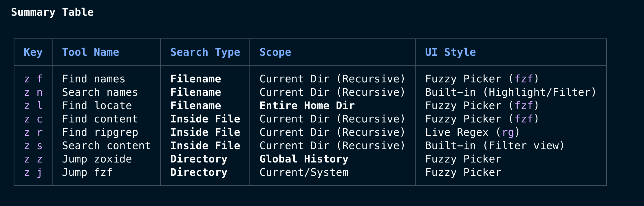Click the 'Key' column header

(x=33, y=52)
